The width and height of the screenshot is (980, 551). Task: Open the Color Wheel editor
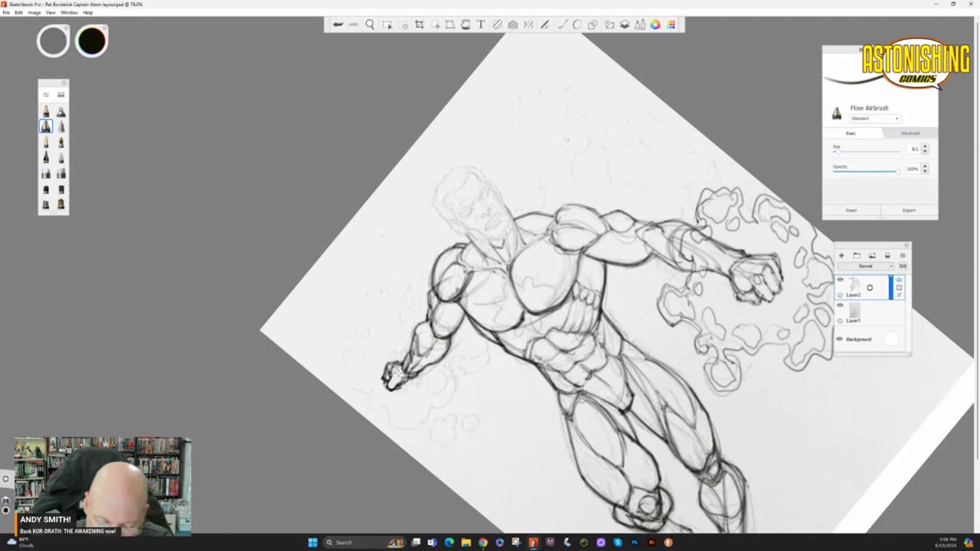[655, 24]
